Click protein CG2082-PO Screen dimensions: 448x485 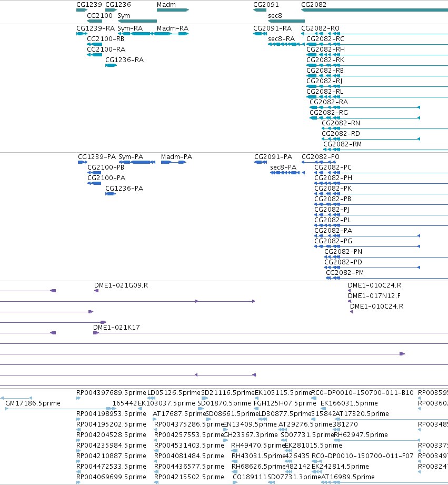(x=321, y=157)
